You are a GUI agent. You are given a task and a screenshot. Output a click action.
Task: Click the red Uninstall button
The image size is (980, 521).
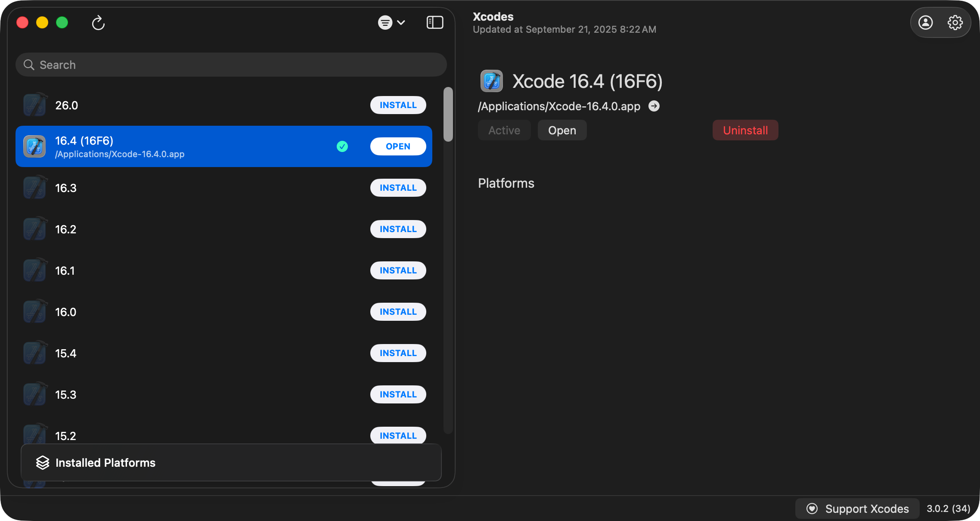point(745,130)
